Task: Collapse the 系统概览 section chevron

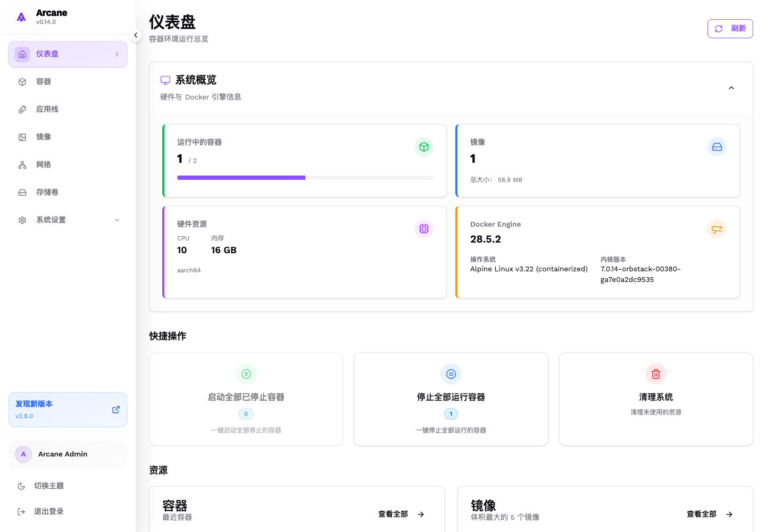Action: pos(731,88)
